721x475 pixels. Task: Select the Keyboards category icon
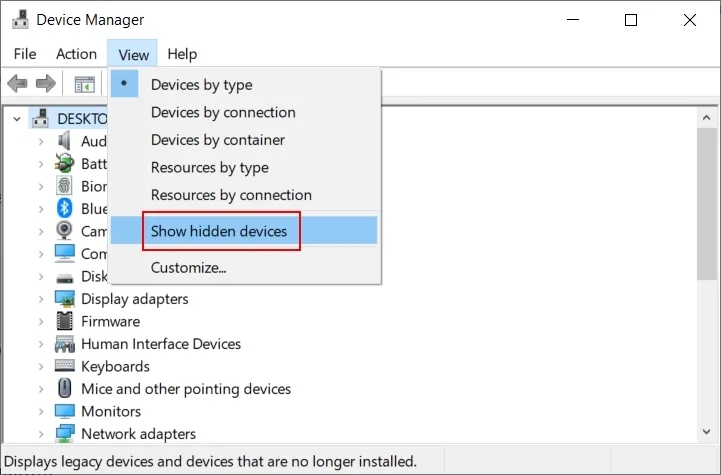click(64, 366)
